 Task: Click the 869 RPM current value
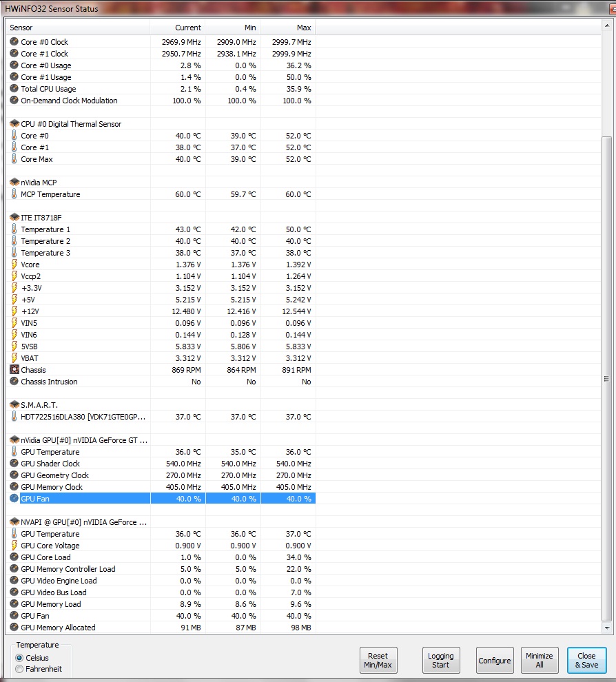click(186, 370)
